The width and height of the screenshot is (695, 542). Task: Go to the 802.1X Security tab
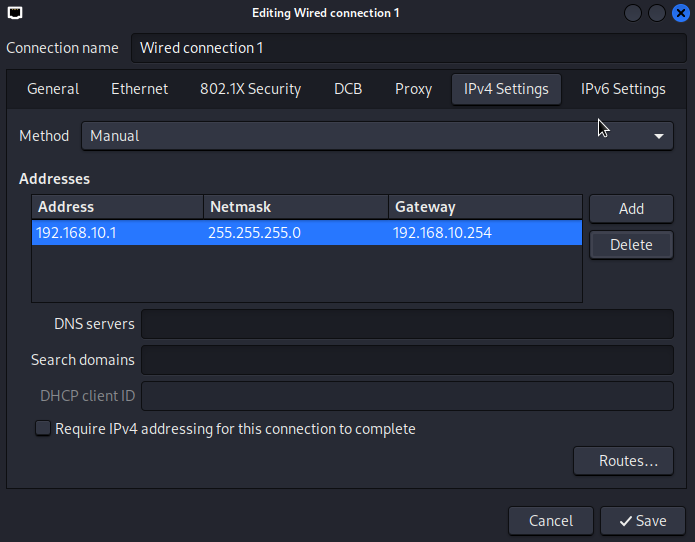coord(250,89)
